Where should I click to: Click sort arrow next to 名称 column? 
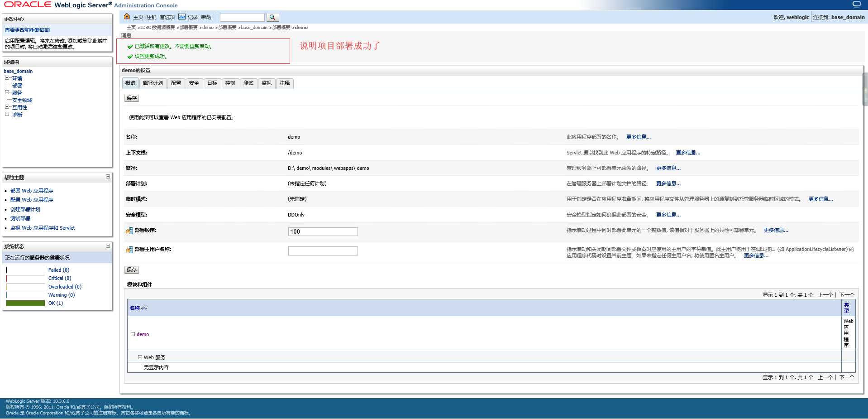click(144, 308)
